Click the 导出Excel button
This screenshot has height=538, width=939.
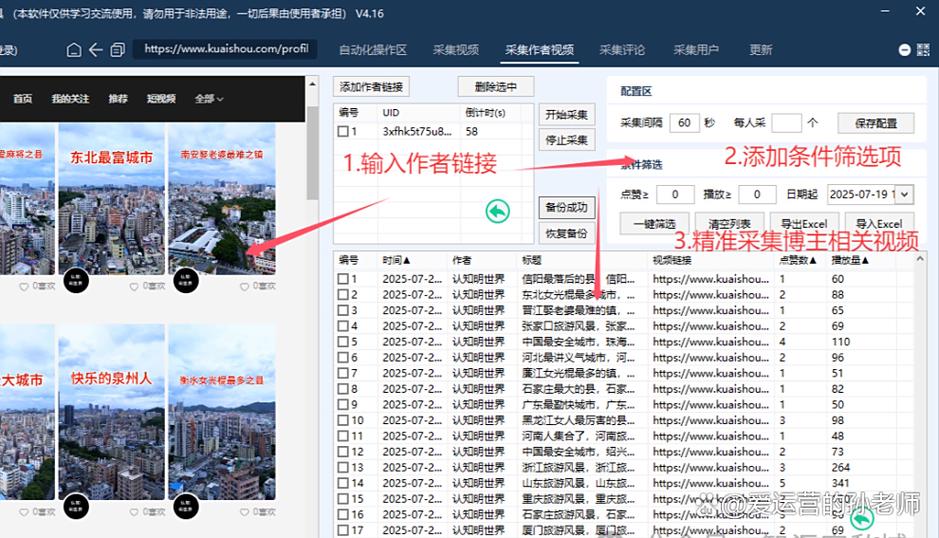click(x=803, y=223)
